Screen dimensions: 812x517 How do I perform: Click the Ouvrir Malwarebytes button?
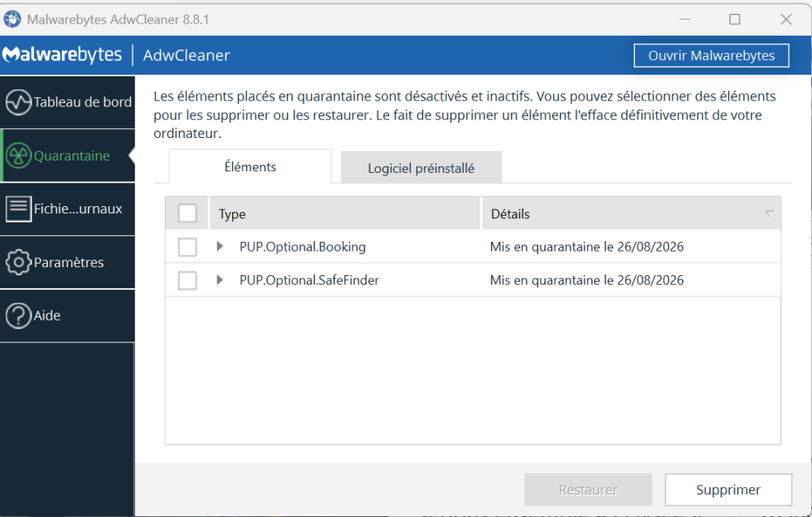point(711,55)
